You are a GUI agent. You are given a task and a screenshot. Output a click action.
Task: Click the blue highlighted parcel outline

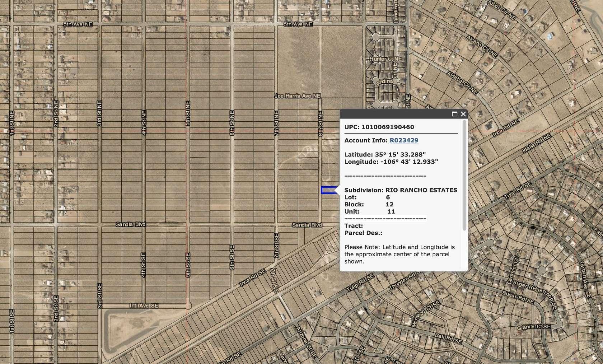329,190
